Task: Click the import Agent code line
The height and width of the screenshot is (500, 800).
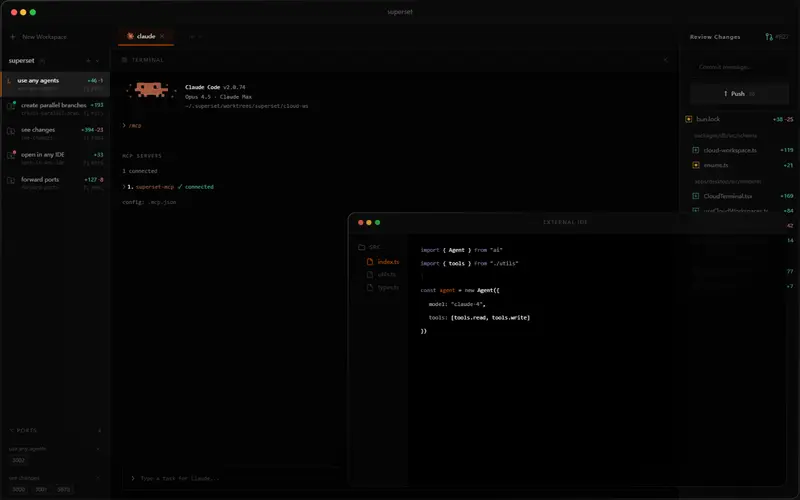Action: [461, 250]
